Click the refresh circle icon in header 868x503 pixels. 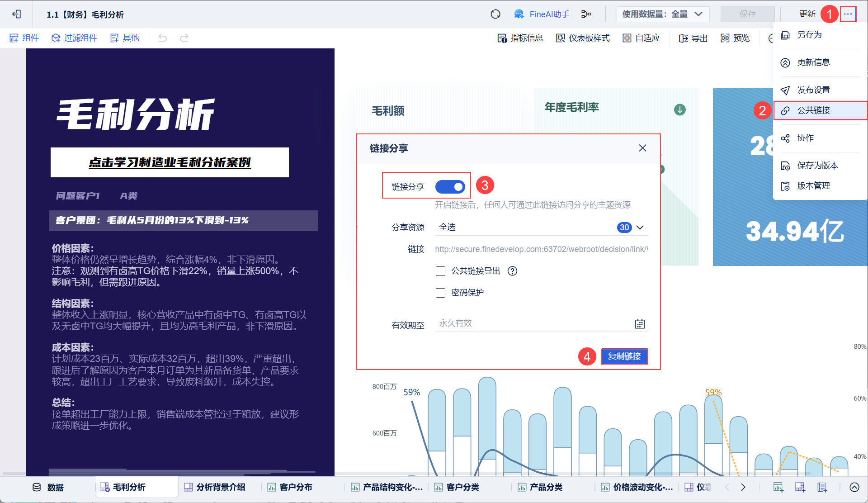click(x=495, y=14)
